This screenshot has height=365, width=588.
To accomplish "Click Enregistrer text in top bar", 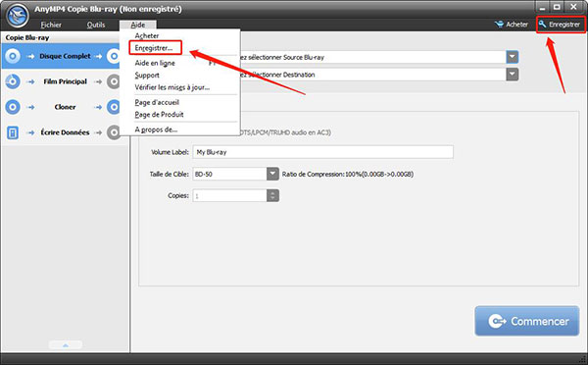I will coord(564,25).
